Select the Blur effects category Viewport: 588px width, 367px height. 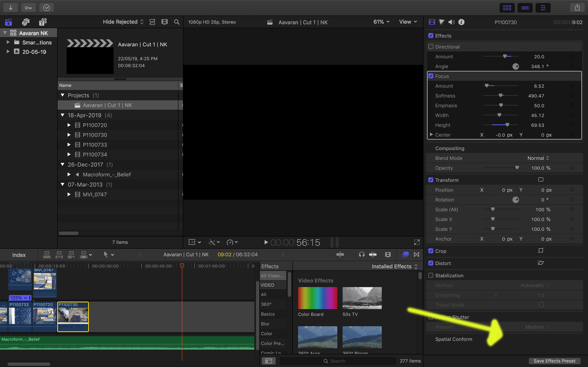[265, 324]
